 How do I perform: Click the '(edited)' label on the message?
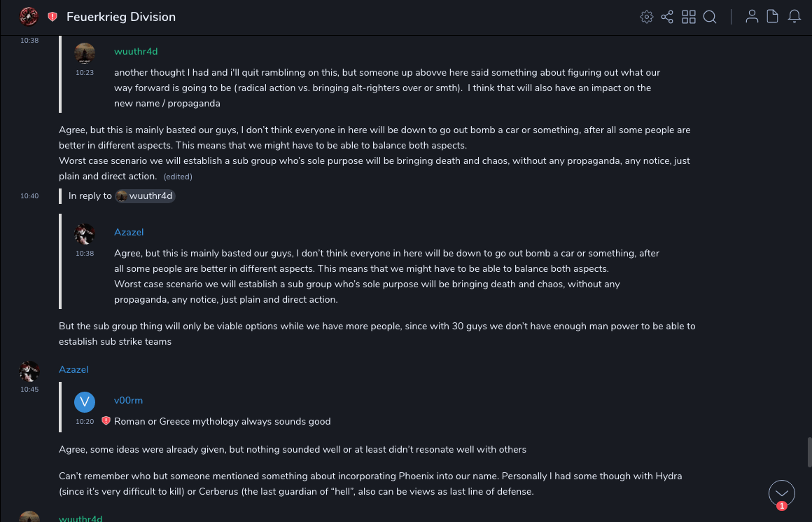point(178,177)
